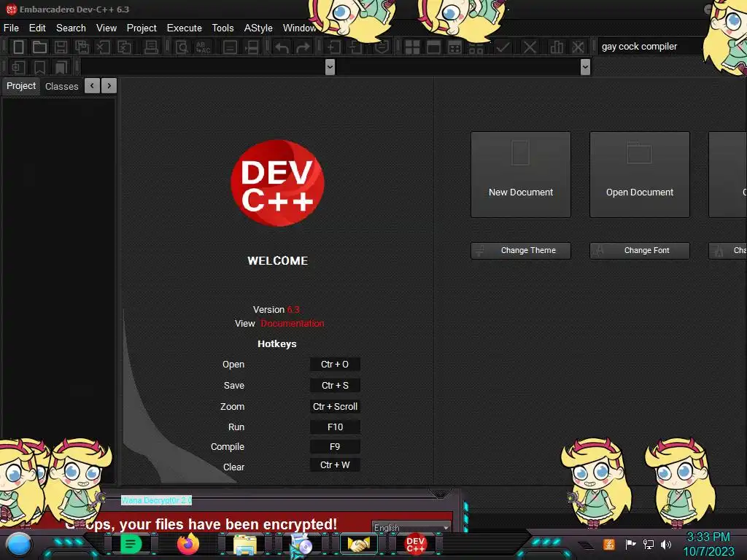The height and width of the screenshot is (560, 747).
Task: Click the Change Font button
Action: (640, 251)
